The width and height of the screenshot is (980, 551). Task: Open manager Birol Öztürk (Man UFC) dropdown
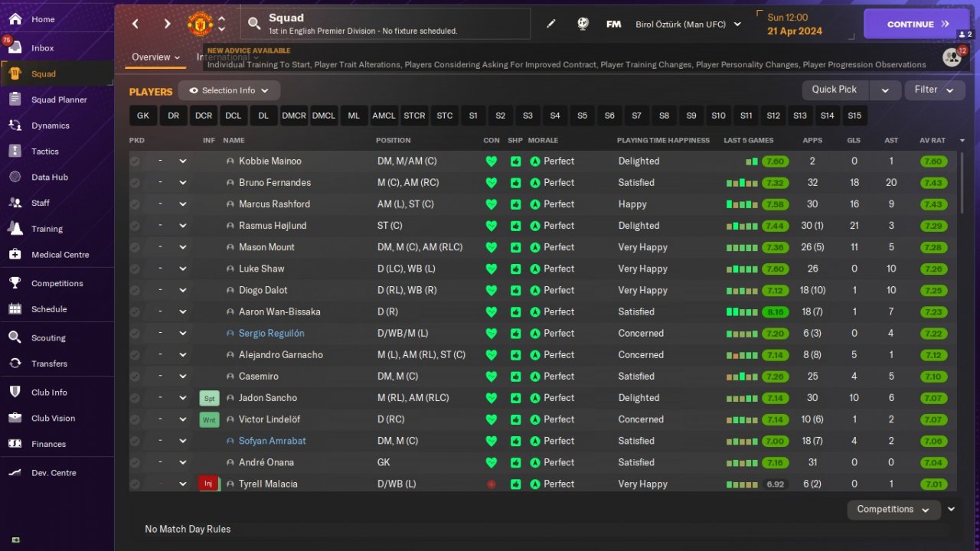coord(688,24)
